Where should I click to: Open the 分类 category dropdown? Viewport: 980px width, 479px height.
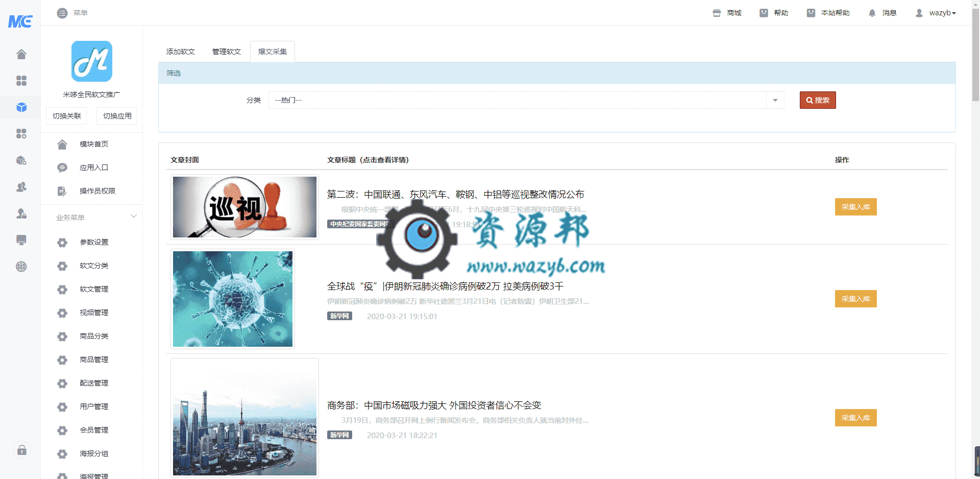pos(526,100)
